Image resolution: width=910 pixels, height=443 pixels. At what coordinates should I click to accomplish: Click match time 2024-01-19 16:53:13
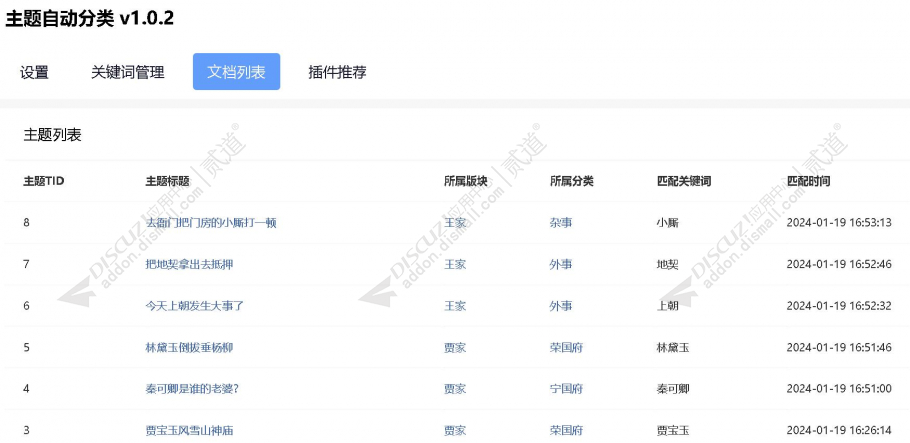click(x=839, y=222)
